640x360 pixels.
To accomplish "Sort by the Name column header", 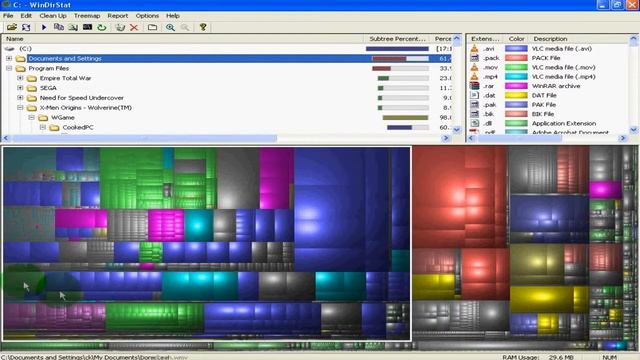I will [183, 39].
